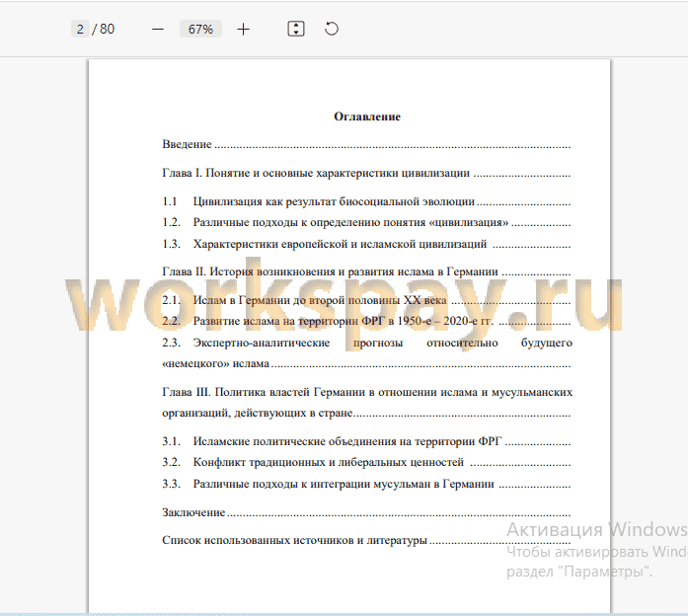Open entry 2.2 "Развитие ислама на территории ФРГ"
This screenshot has height=616, width=688.
pos(366,321)
